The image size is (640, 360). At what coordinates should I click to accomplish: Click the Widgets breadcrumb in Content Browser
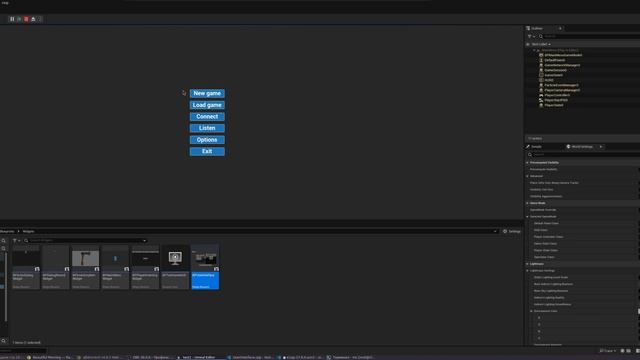pos(29,231)
